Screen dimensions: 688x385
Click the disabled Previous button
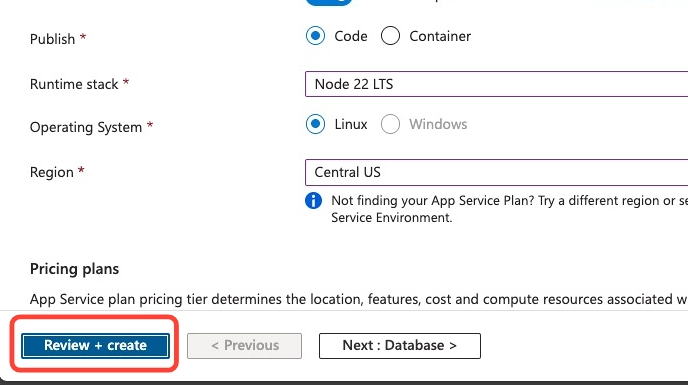(x=244, y=346)
